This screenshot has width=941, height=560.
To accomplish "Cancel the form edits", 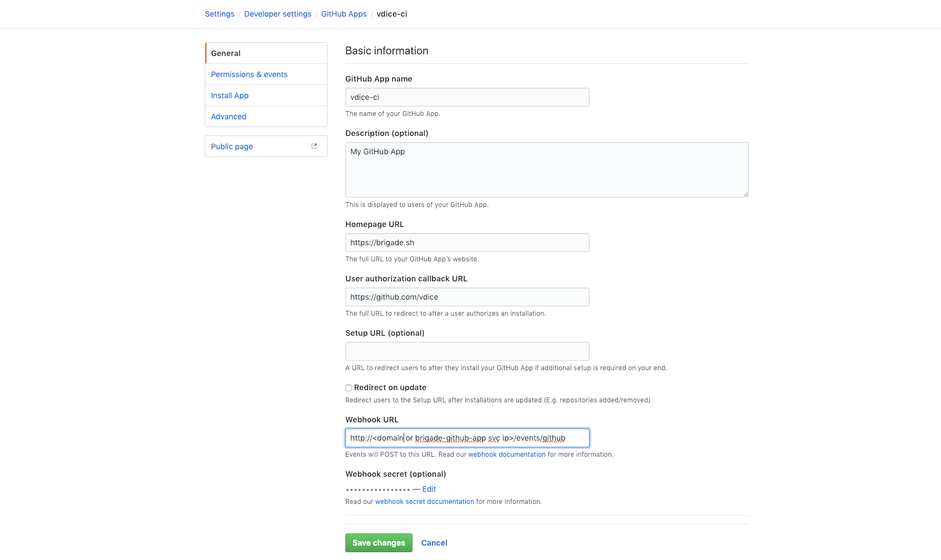I will pos(434,543).
